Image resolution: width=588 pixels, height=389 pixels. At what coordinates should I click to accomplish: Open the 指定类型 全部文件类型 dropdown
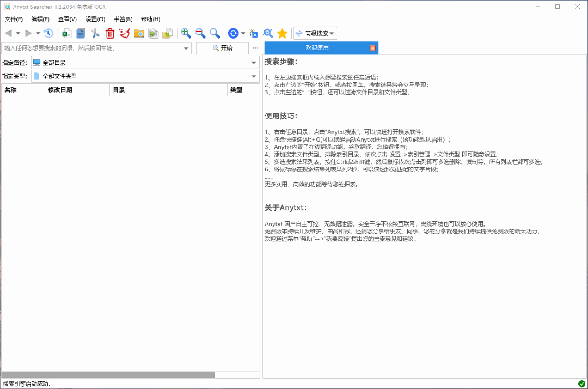click(x=145, y=76)
